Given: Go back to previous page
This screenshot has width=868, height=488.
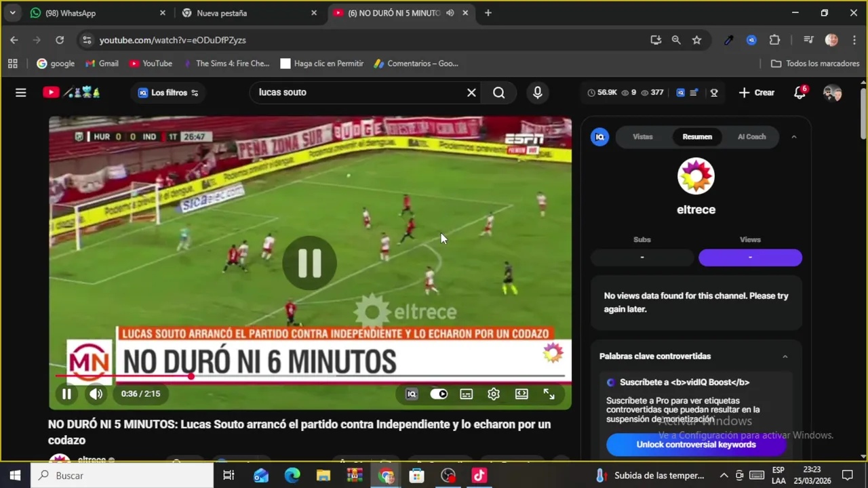Looking at the screenshot, I should tap(14, 40).
